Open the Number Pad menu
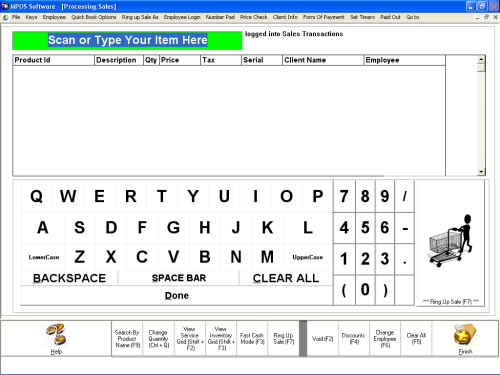The width and height of the screenshot is (500, 375). click(220, 17)
